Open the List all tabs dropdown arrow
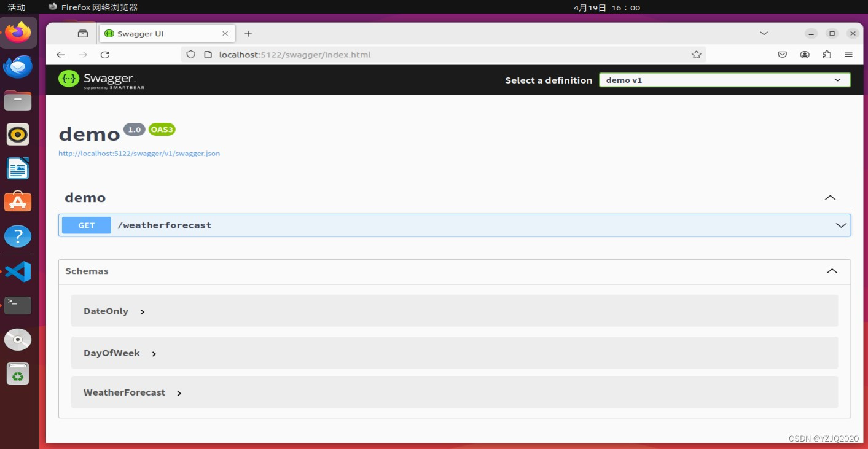 (764, 33)
